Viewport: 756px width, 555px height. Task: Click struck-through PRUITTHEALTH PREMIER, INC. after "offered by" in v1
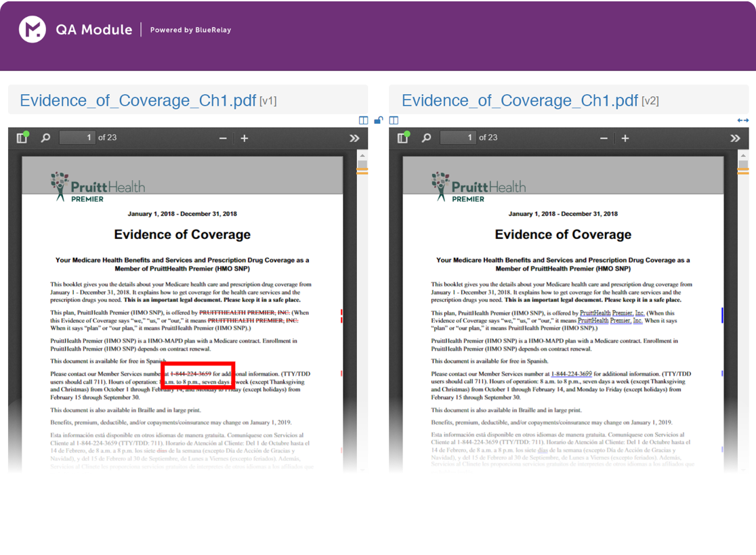[x=245, y=313]
